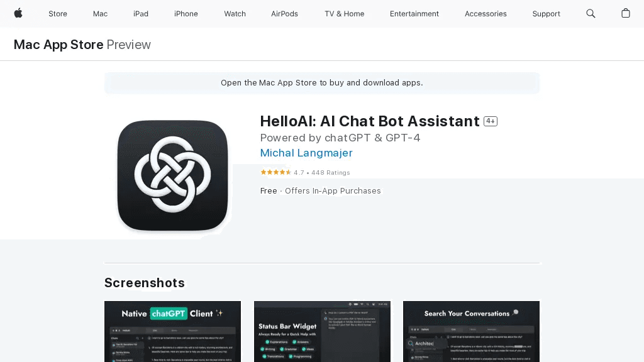Click the 'Open the Mac App Store' banner
644x362 pixels.
(322, 83)
